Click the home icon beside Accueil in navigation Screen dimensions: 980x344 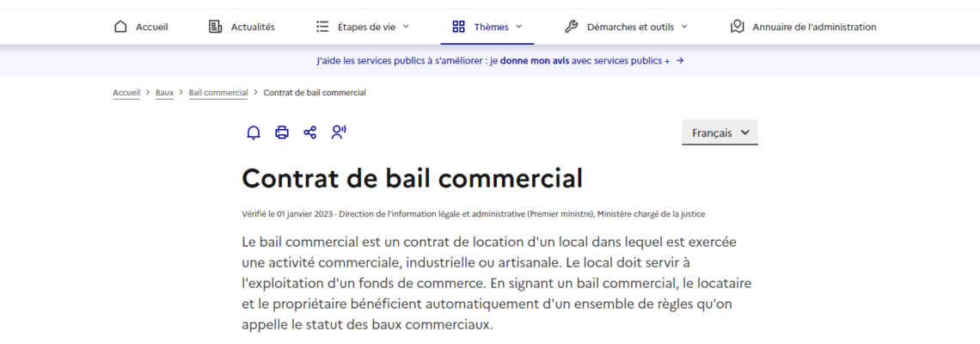coord(121,27)
